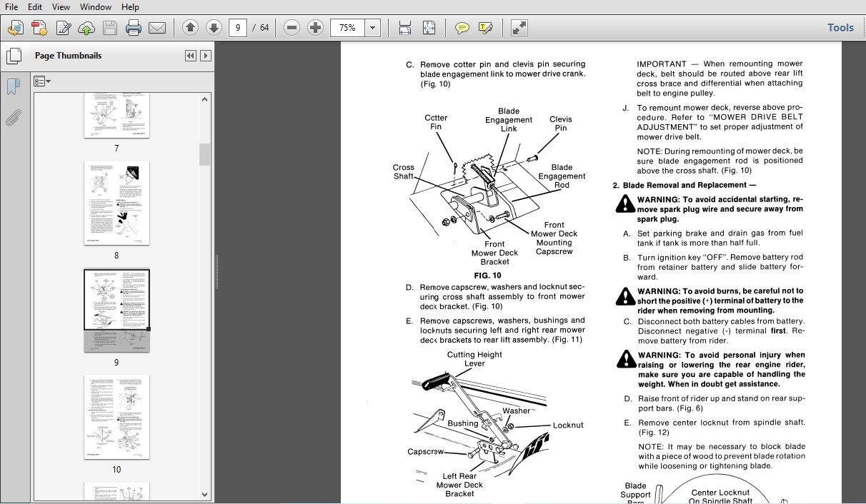Click the thumbnail label '7'

[x=116, y=148]
